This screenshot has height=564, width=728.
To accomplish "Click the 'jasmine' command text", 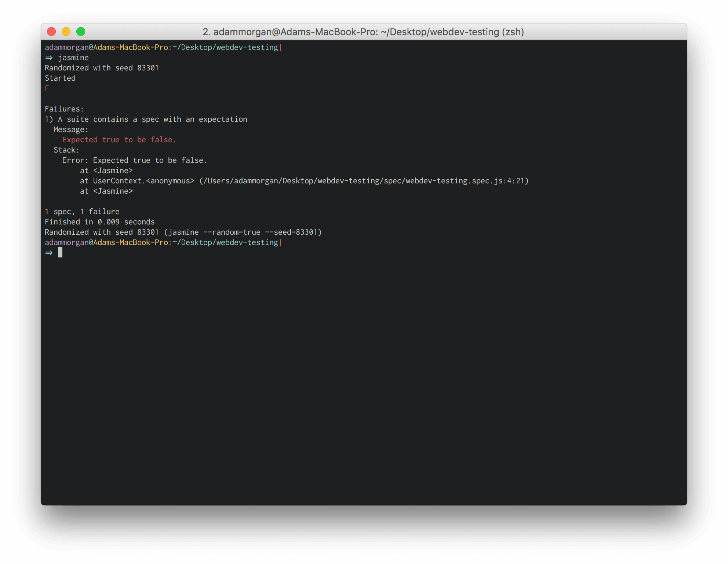I will click(73, 58).
